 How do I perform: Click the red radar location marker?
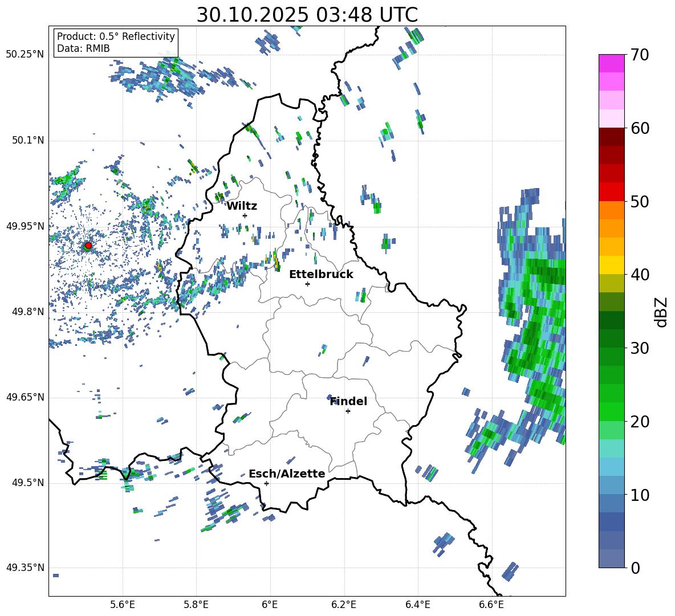(x=88, y=246)
